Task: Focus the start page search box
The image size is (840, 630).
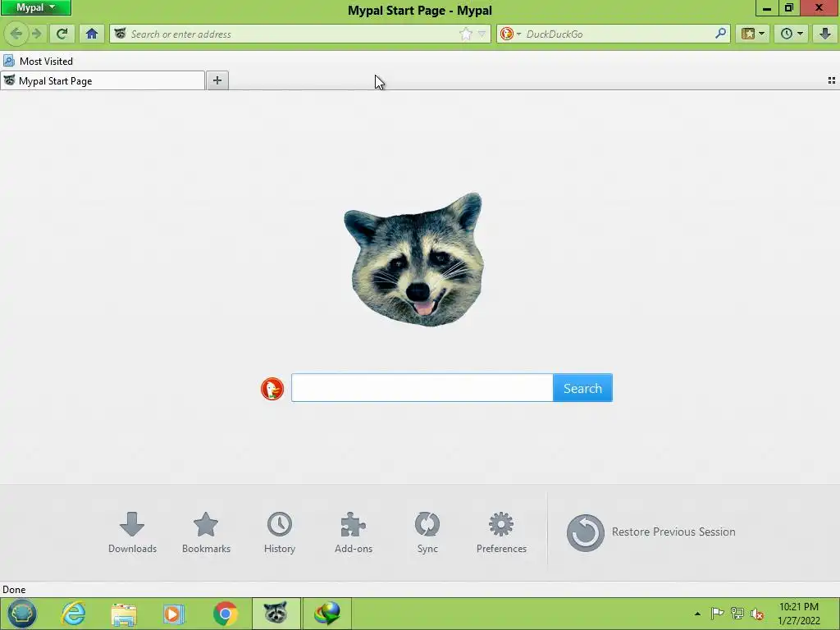Action: 422,387
